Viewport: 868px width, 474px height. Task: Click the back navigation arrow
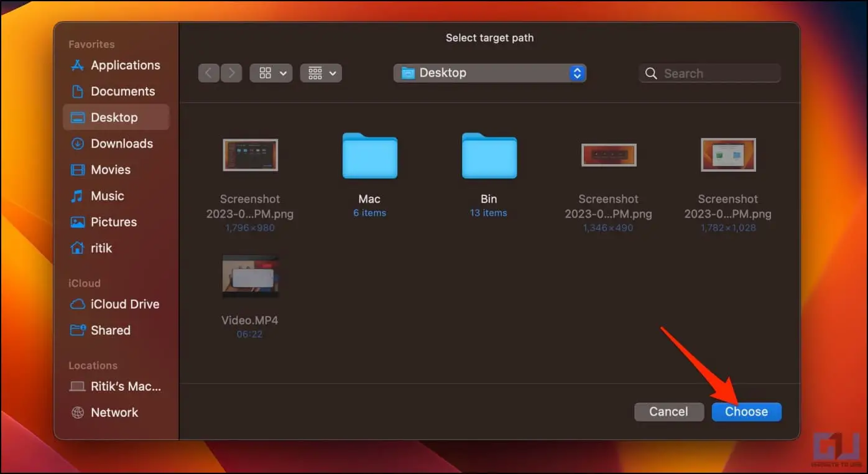(208, 73)
